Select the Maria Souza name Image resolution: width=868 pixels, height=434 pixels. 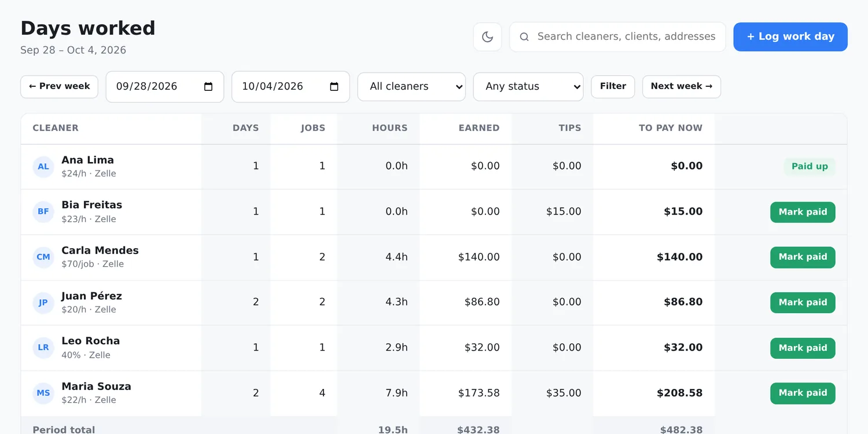point(97,387)
